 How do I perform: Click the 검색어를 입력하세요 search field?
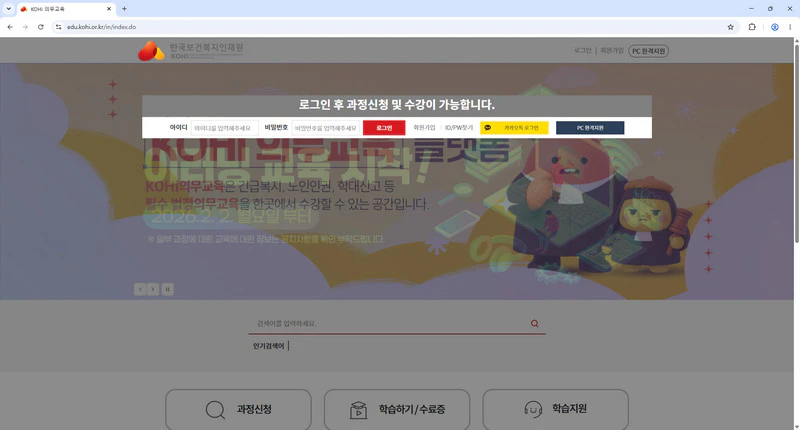click(x=388, y=323)
